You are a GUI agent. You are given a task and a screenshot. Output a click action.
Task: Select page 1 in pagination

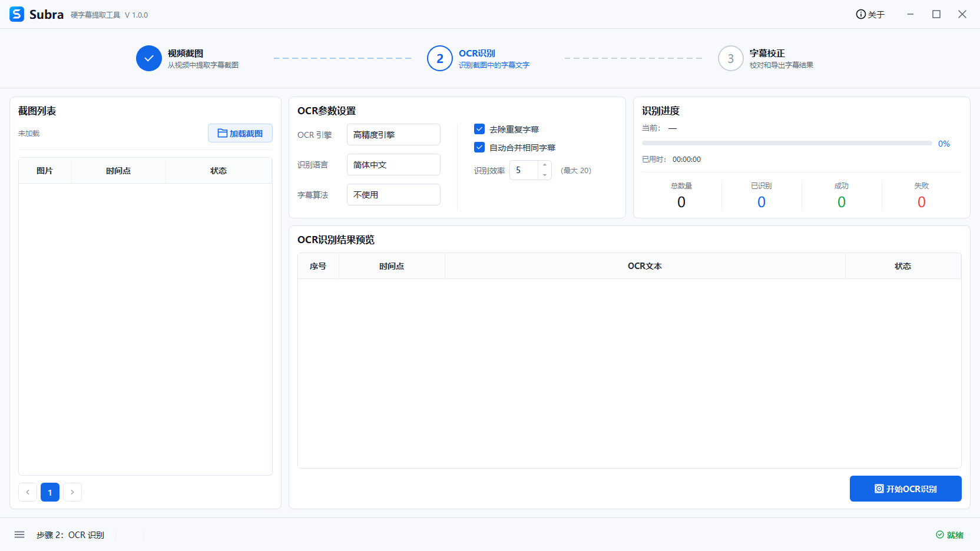pos(50,492)
